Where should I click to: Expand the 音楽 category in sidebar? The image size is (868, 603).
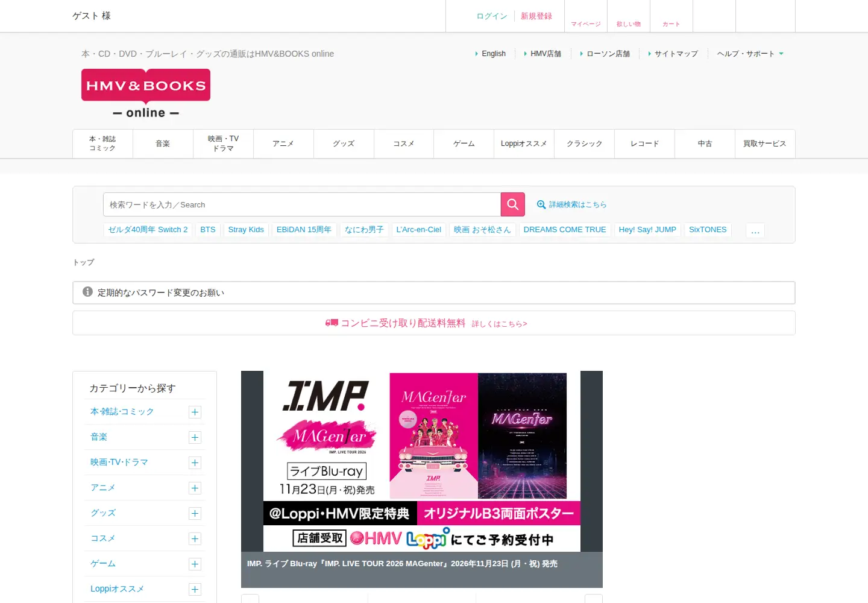[195, 438]
